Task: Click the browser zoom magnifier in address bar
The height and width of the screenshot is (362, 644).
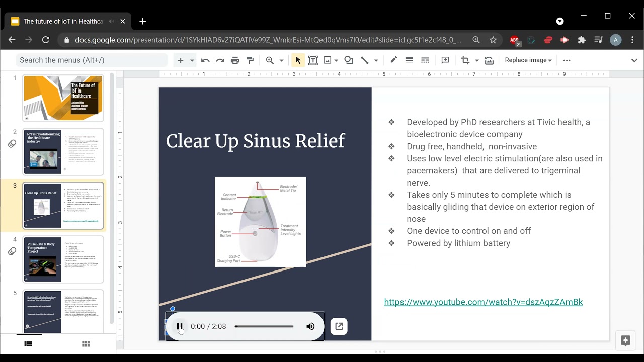Action: [x=476, y=40]
